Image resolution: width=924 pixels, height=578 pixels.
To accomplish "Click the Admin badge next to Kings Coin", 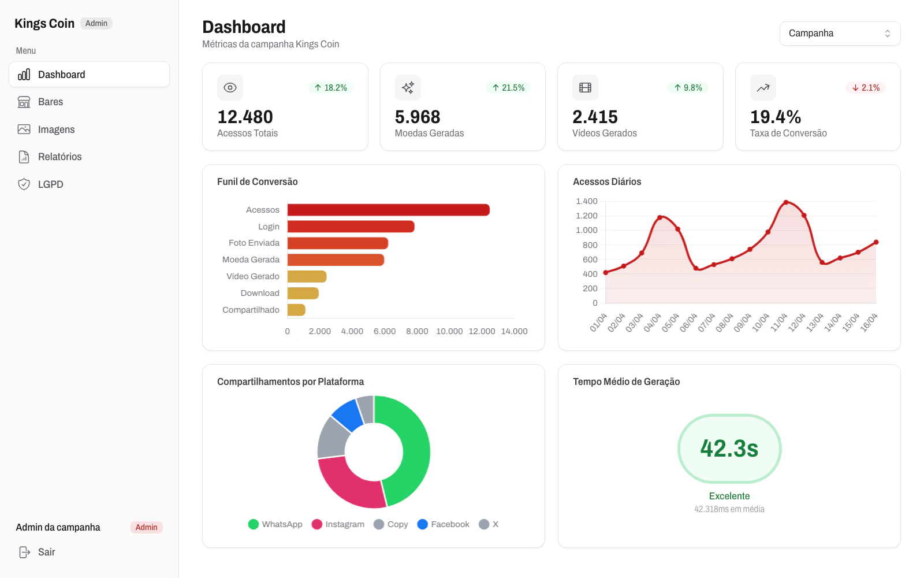I will coord(96,24).
